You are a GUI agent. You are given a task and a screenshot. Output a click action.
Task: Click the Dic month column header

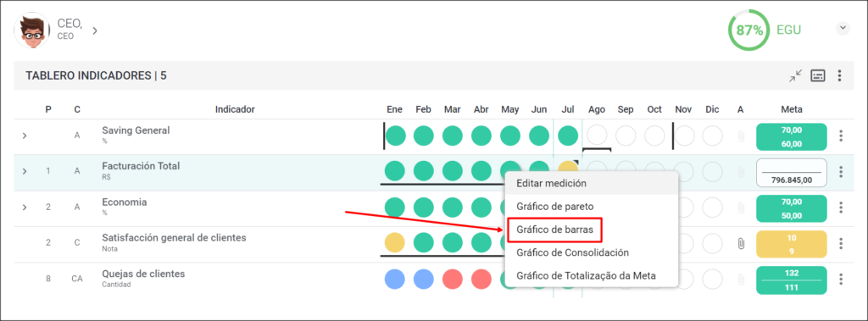(x=712, y=109)
